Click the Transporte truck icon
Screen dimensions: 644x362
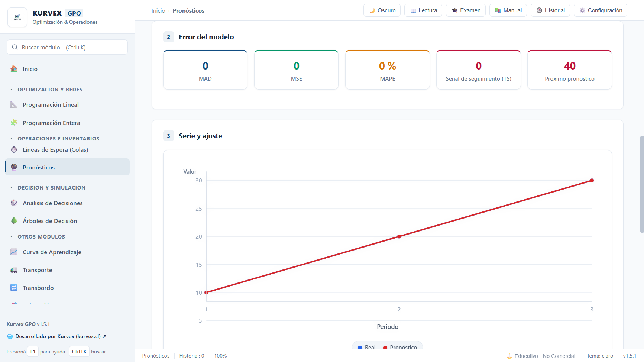click(14, 270)
